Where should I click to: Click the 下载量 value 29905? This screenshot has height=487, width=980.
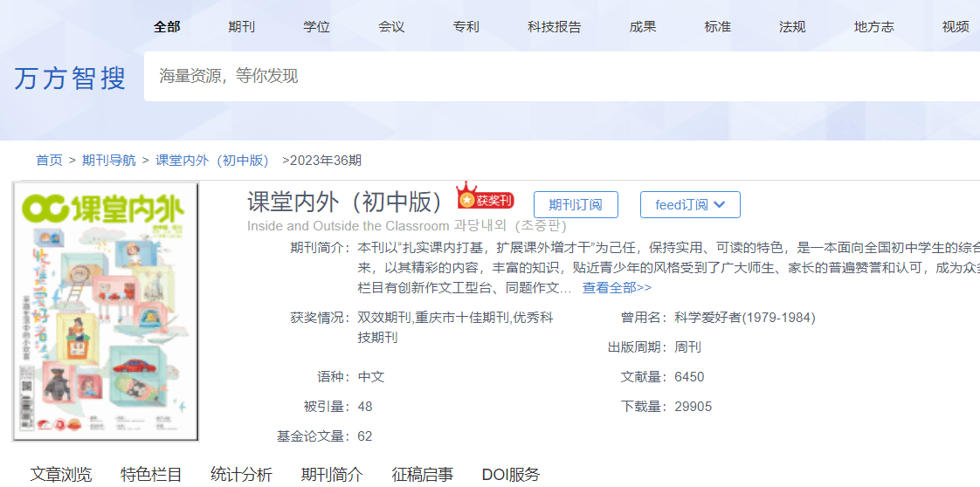[x=694, y=407]
